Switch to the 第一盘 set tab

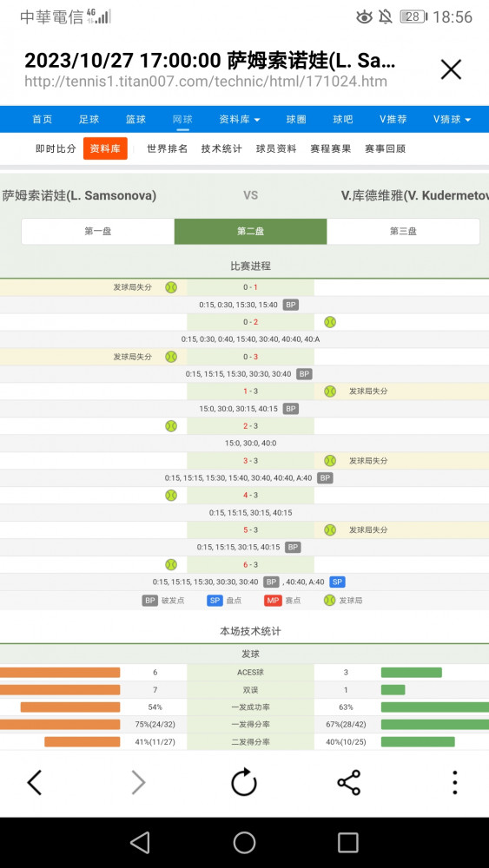[x=98, y=232]
